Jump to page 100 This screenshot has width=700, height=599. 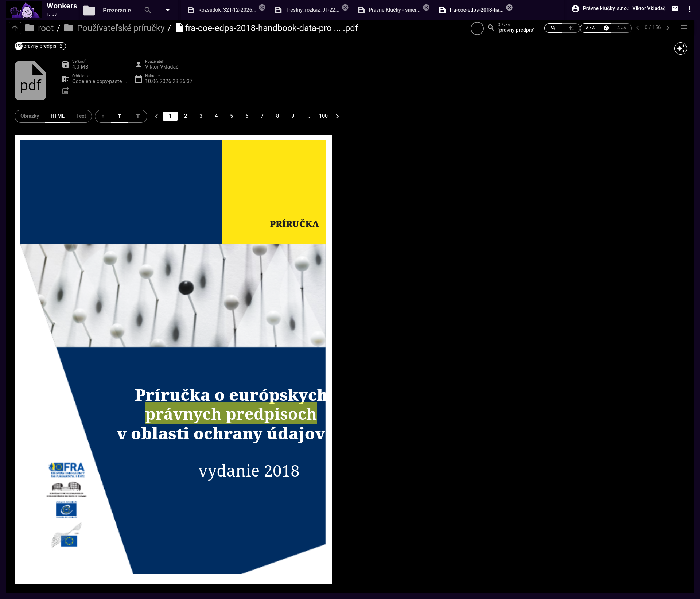(x=323, y=116)
